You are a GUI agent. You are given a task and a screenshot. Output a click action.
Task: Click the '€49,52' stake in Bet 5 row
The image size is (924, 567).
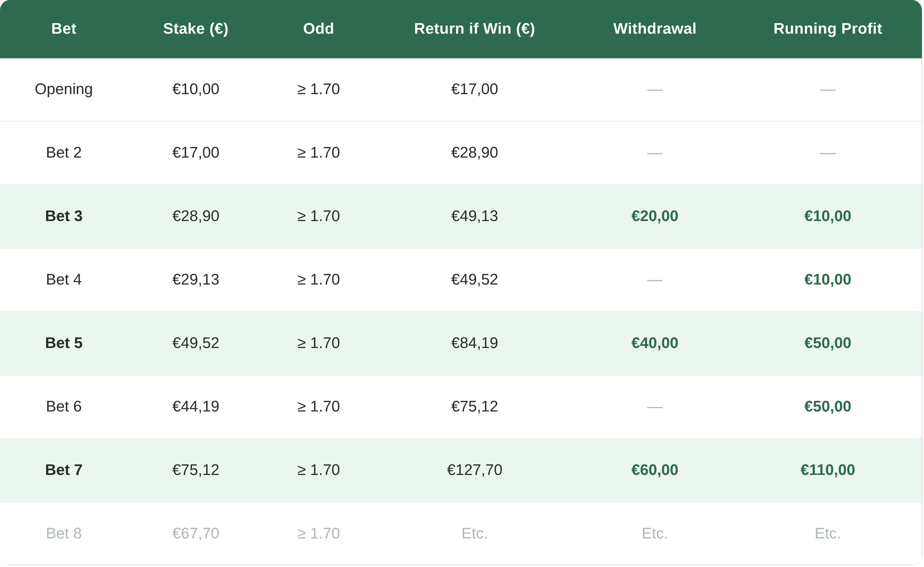pyautogui.click(x=196, y=343)
